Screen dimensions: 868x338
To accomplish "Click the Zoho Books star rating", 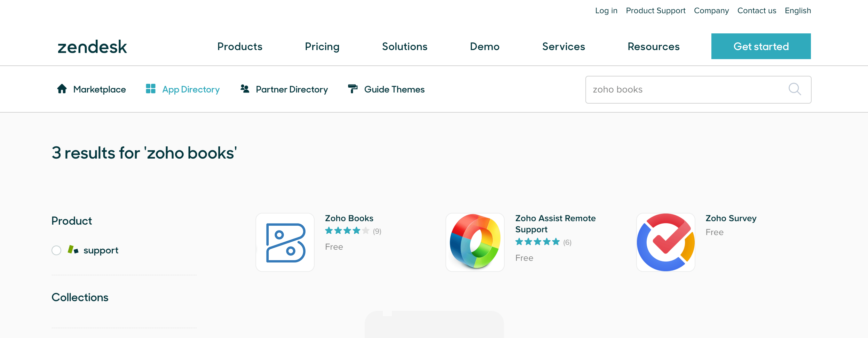I will (347, 231).
